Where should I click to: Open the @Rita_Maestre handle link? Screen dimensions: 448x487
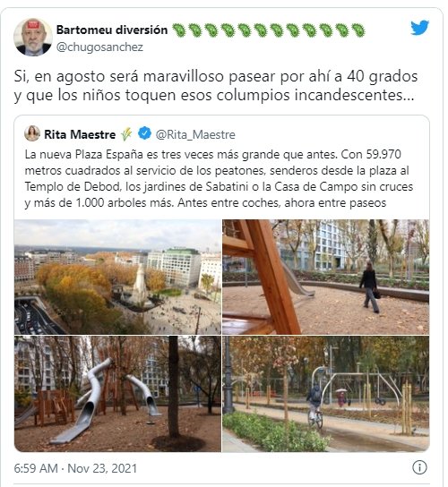195,134
